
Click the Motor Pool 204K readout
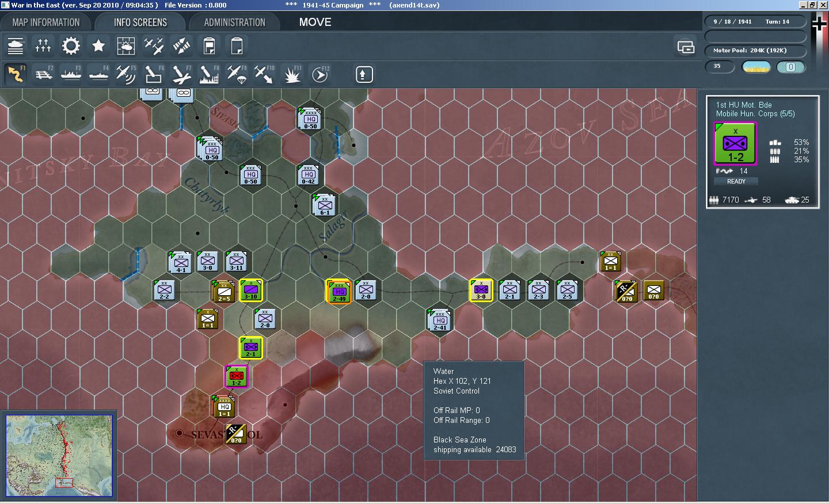(754, 51)
